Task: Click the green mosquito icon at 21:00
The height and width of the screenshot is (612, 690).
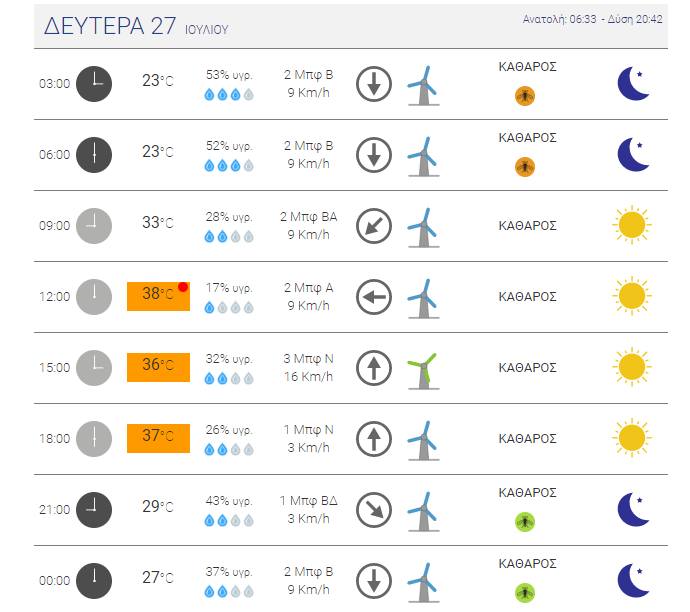Action: 525,522
